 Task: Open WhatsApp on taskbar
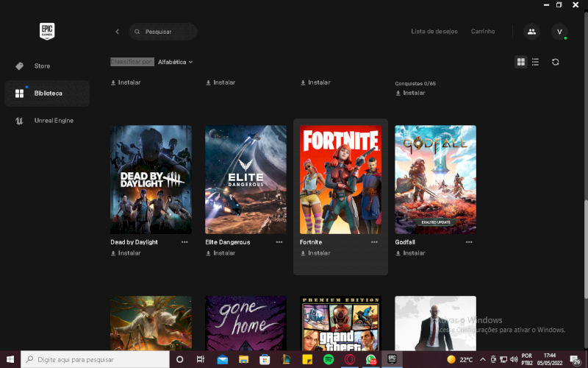(371, 359)
